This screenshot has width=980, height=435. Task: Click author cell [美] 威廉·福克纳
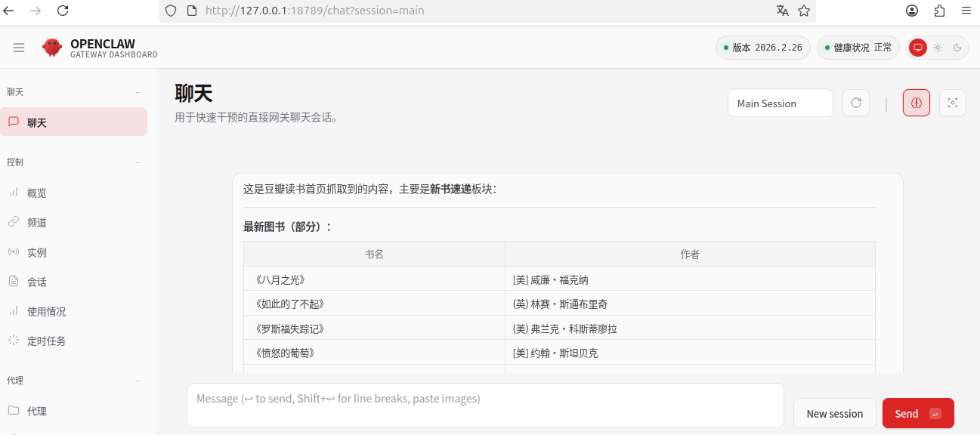690,279
